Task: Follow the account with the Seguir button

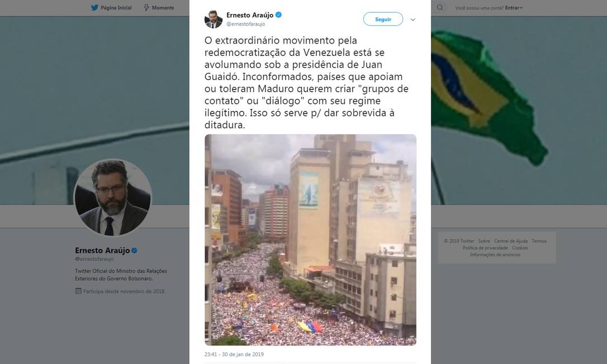Action: [x=383, y=19]
